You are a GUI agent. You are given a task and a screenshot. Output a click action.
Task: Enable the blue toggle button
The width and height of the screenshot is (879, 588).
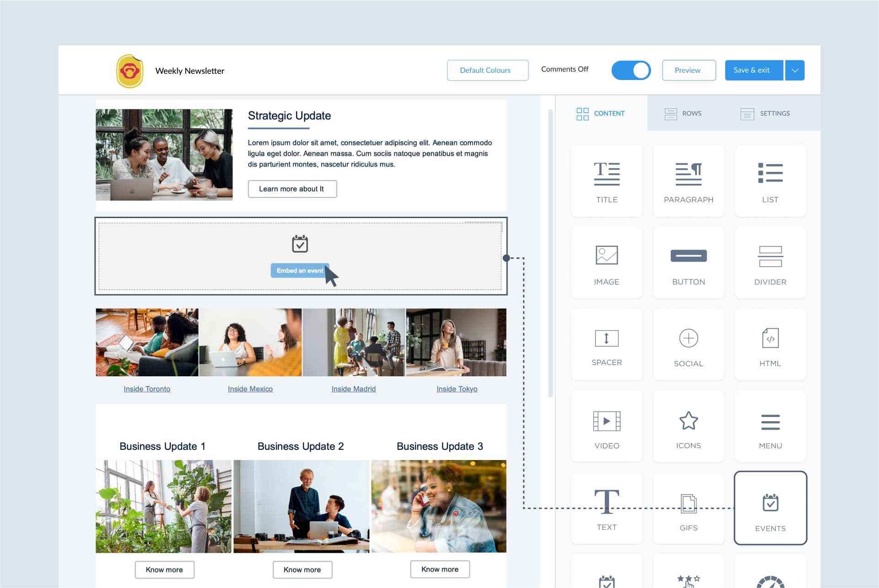pos(631,70)
